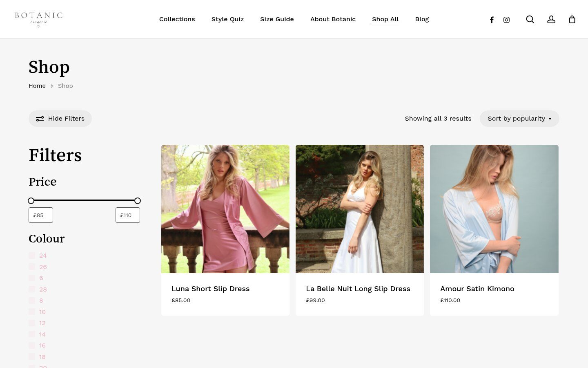The width and height of the screenshot is (588, 368).
Task: Open the Blog page
Action: [x=422, y=19]
